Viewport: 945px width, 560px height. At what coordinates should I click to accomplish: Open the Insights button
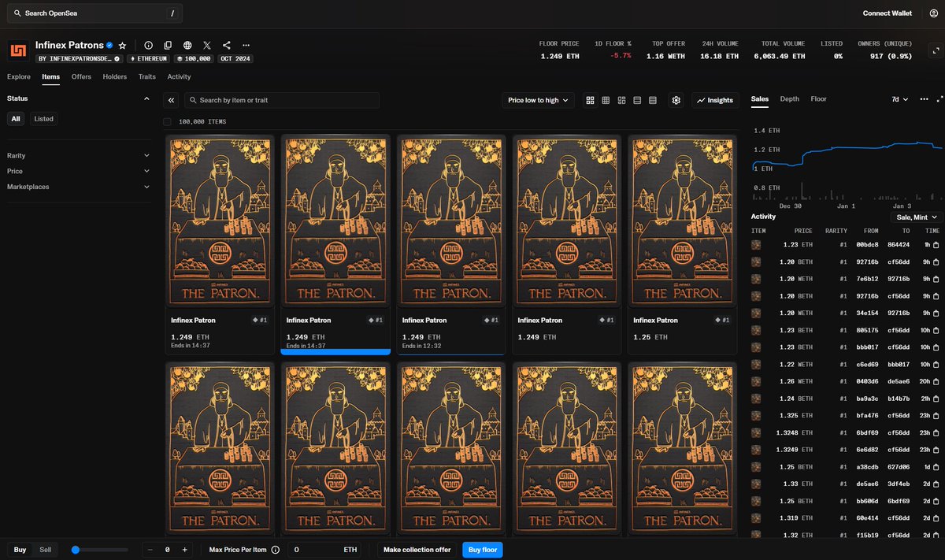tap(715, 100)
